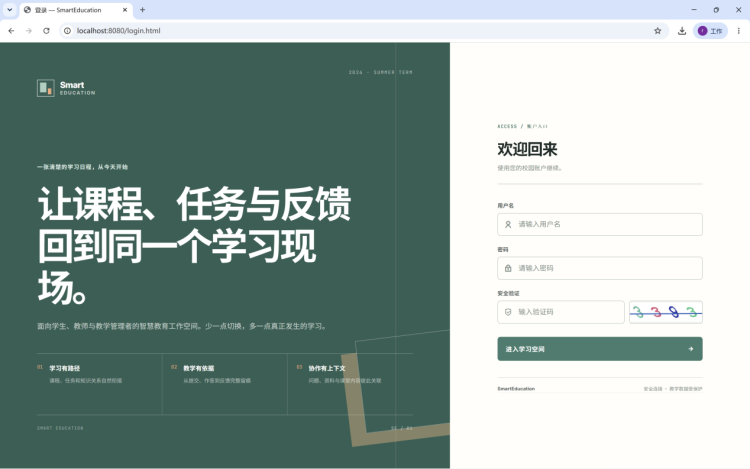Close the 登录 — SmartEducation tab

point(125,10)
